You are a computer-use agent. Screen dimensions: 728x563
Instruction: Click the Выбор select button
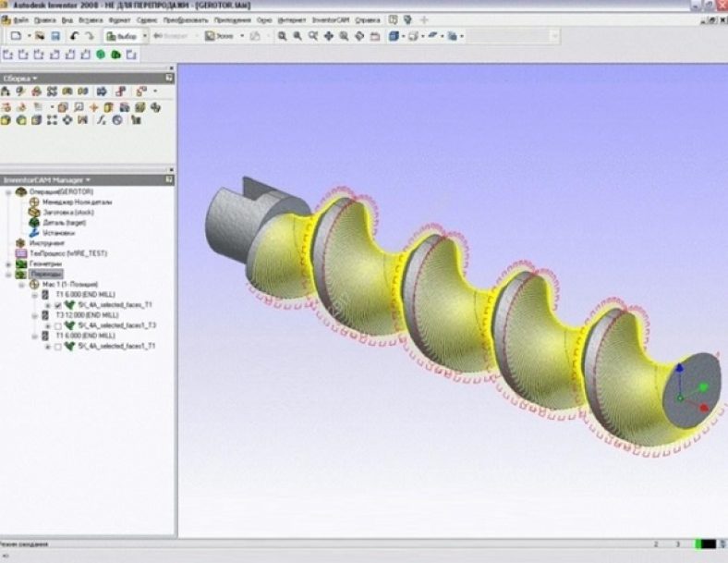point(122,36)
